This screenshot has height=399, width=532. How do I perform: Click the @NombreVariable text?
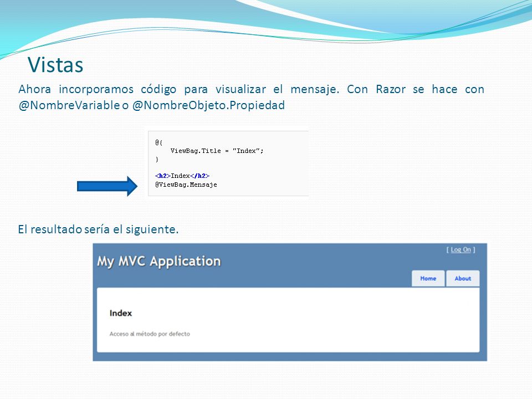pos(69,105)
